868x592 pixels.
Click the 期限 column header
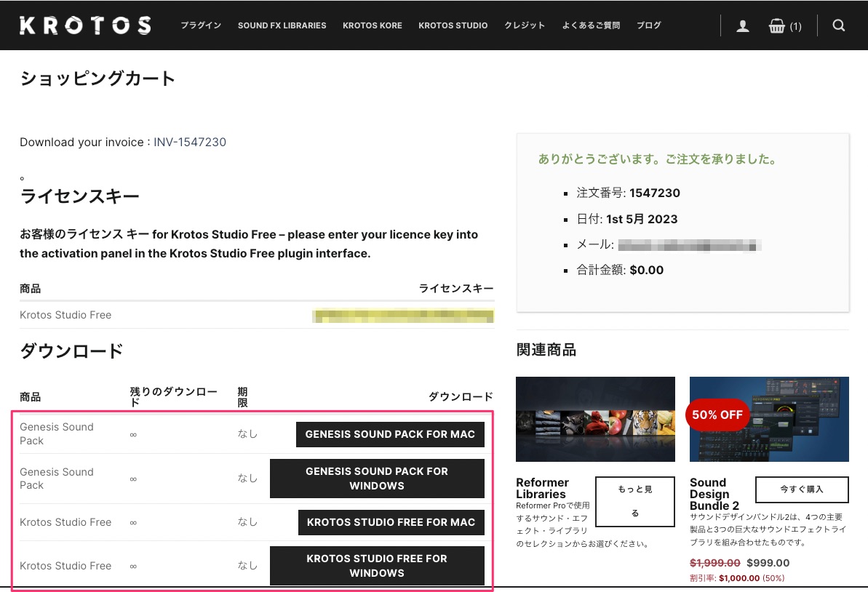coord(242,396)
